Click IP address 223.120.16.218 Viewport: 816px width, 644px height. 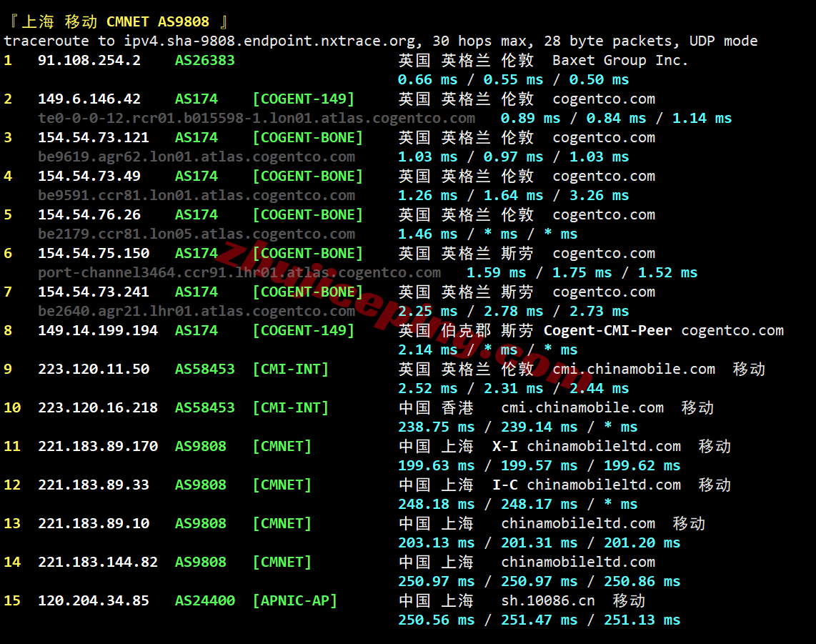tap(98, 407)
